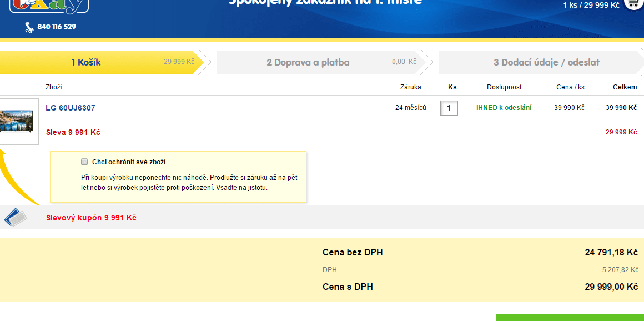The image size is (644, 321).
Task: Click the 'Sleva 9 991 Kč' discount text
Action: [73, 132]
